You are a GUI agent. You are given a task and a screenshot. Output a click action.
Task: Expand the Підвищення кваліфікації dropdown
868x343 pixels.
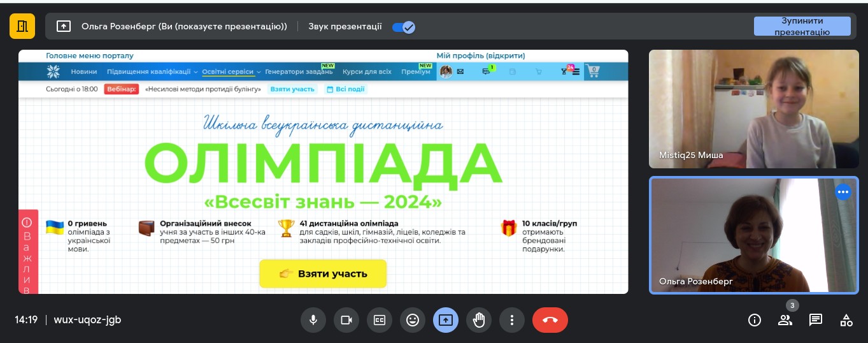pyautogui.click(x=152, y=72)
